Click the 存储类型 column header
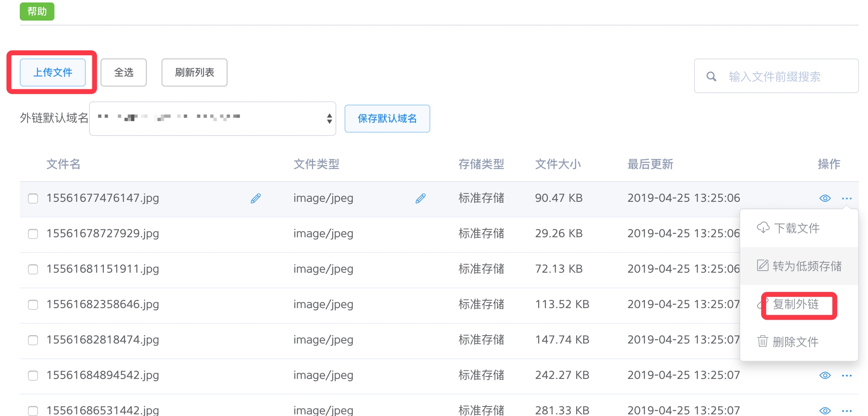The image size is (868, 416). [481, 164]
